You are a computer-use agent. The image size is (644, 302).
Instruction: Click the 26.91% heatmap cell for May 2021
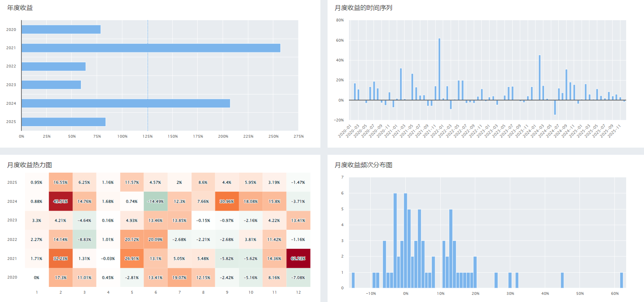(132, 258)
